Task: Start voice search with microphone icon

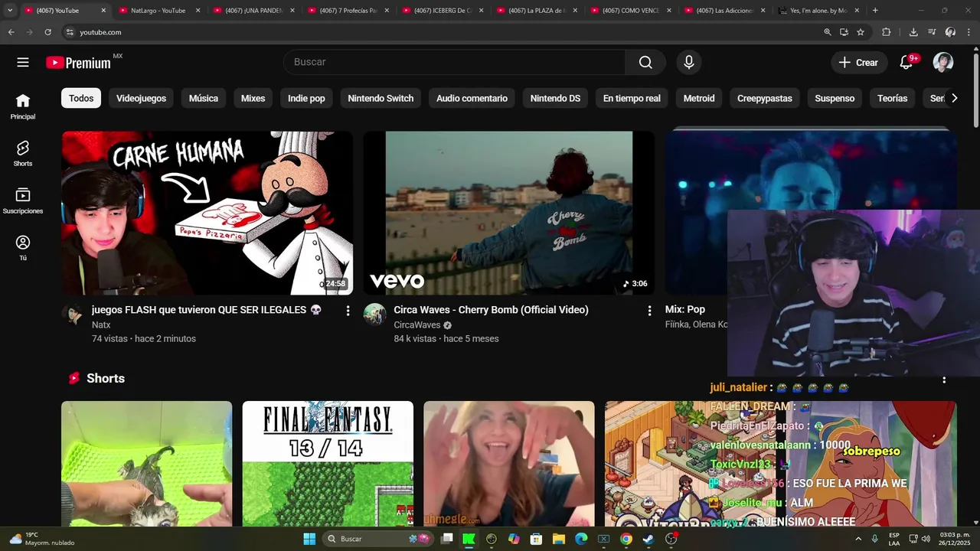Action: click(689, 63)
